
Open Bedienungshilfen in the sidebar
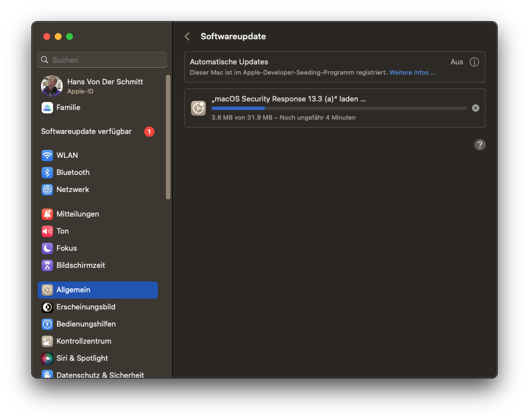pos(86,324)
